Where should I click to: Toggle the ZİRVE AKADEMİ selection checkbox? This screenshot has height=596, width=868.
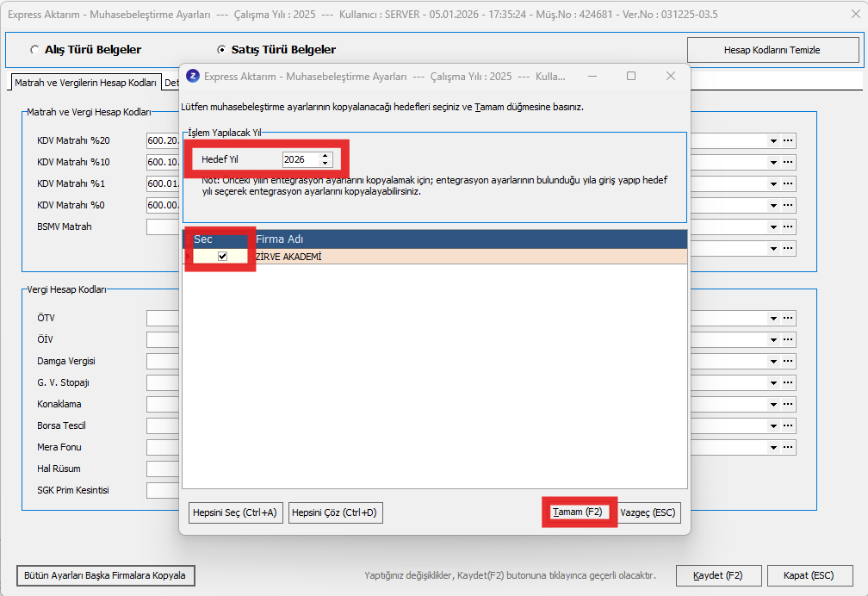coord(222,257)
